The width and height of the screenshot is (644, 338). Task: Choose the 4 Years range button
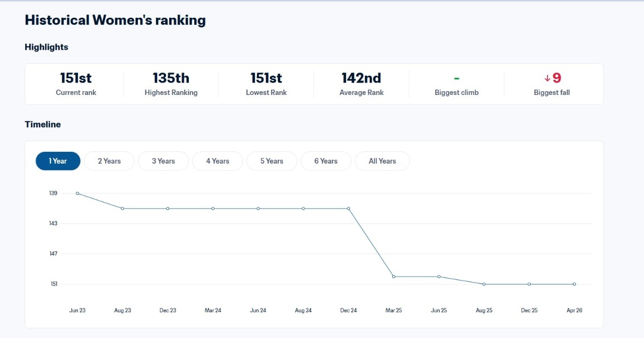click(217, 161)
